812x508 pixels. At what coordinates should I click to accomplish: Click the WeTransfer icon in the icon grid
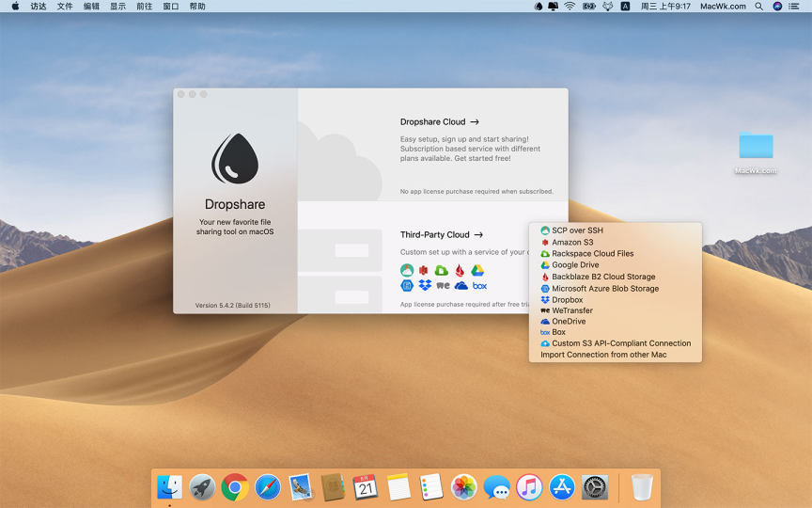tap(443, 285)
